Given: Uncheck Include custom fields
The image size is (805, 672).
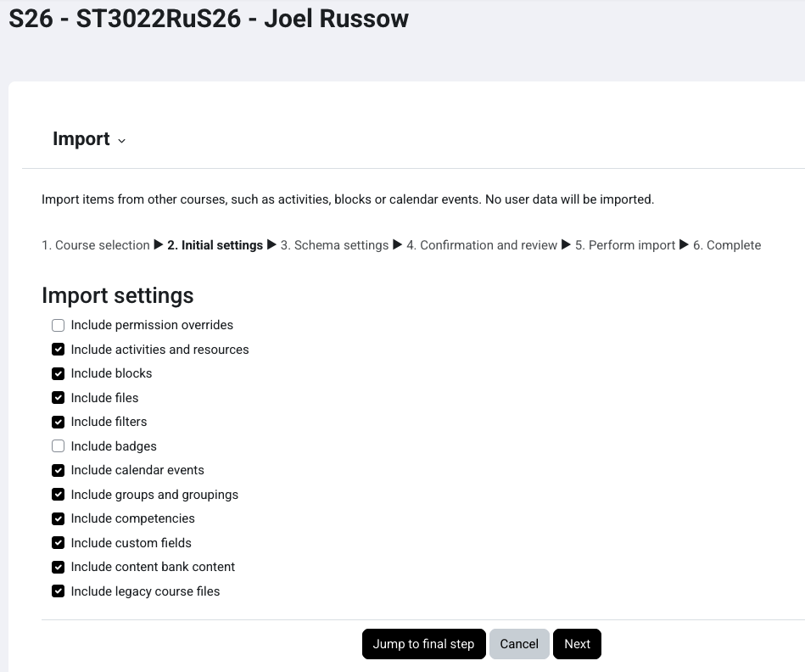Looking at the screenshot, I should [x=58, y=542].
